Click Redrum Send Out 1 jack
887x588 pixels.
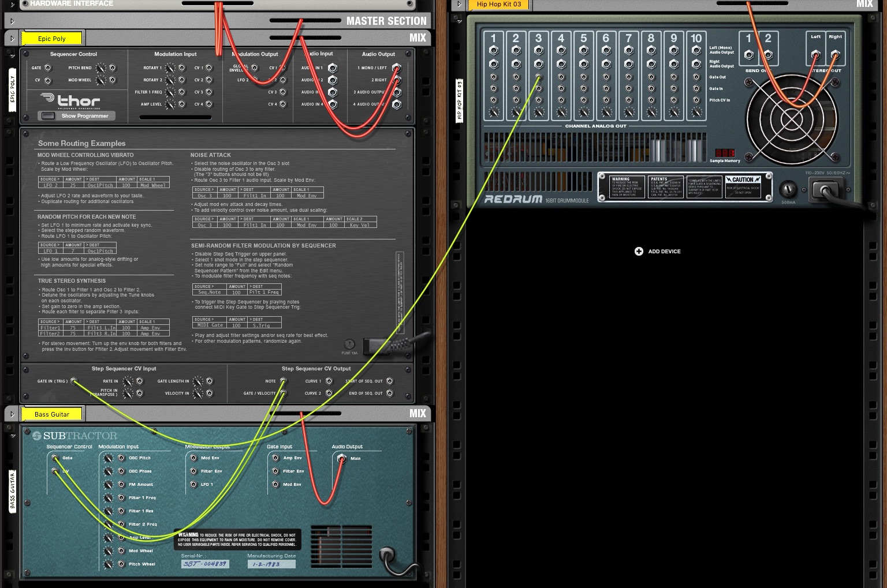click(749, 55)
